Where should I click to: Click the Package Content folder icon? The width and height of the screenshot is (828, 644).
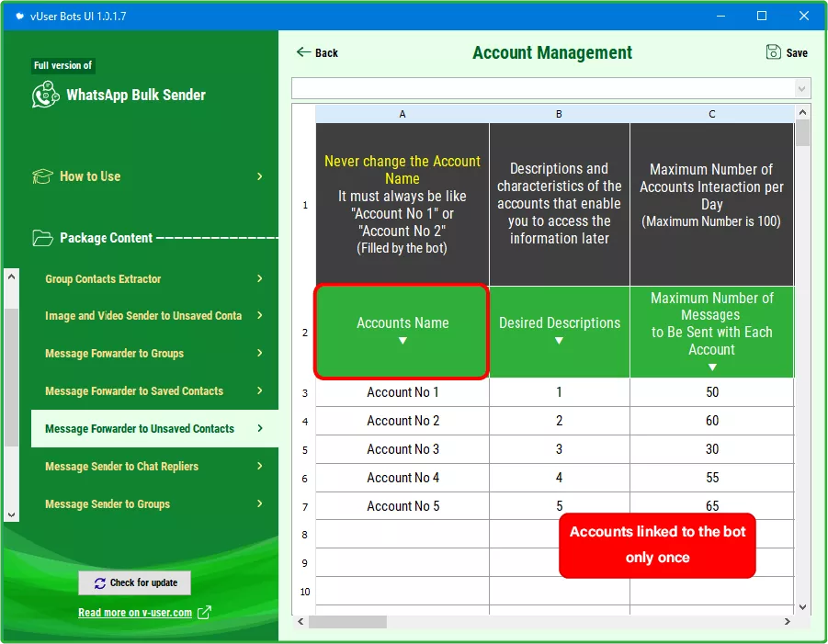coord(42,238)
